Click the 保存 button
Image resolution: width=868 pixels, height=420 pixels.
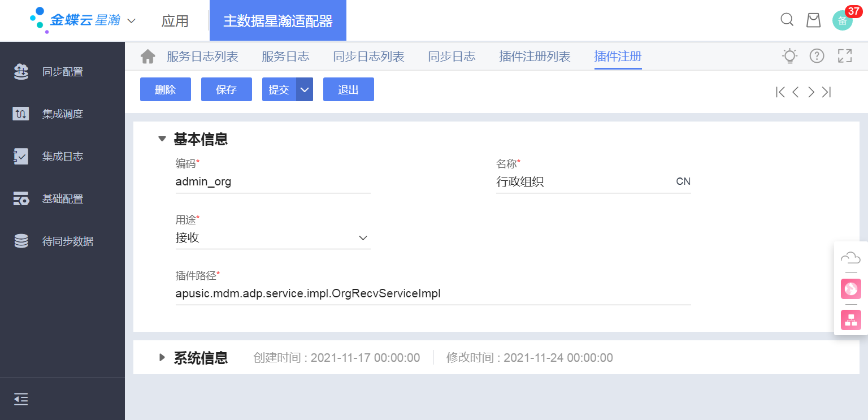(x=227, y=89)
